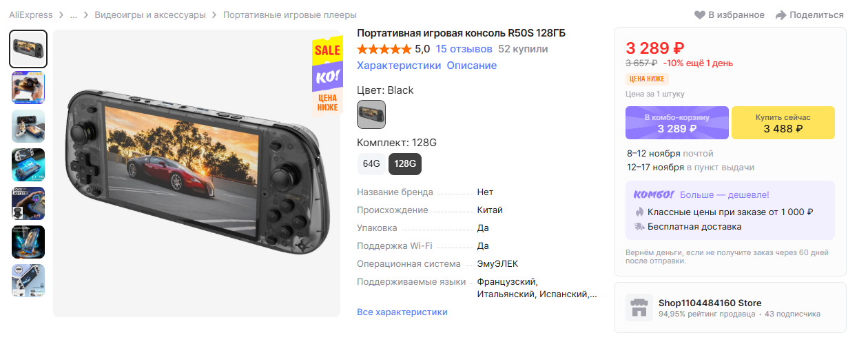Expand Все характеристики list
The height and width of the screenshot is (342, 868).
pos(402,312)
